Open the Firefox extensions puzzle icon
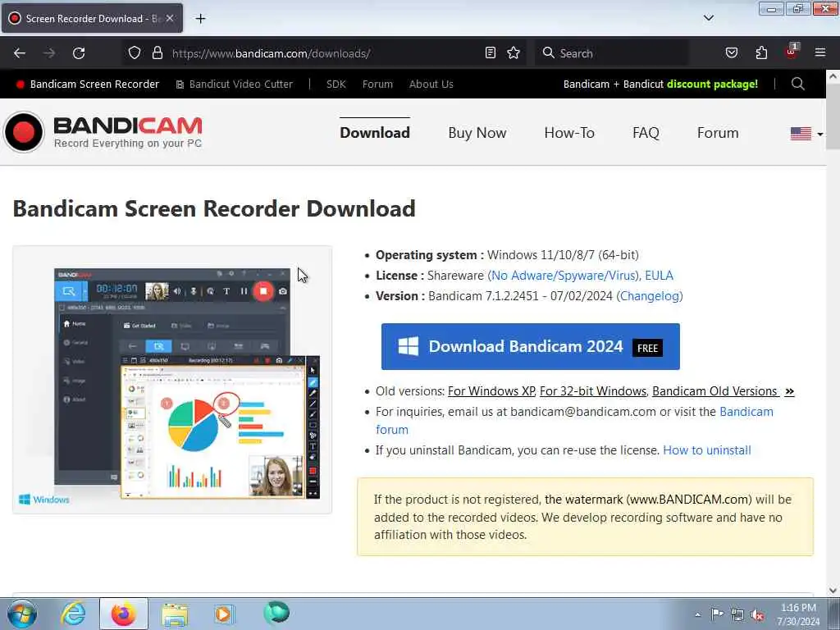 [761, 52]
